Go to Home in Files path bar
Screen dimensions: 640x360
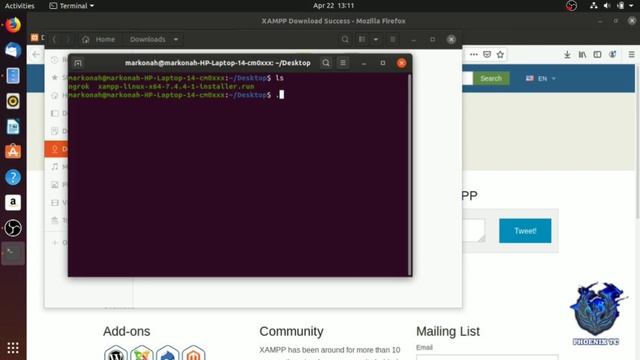click(x=99, y=40)
